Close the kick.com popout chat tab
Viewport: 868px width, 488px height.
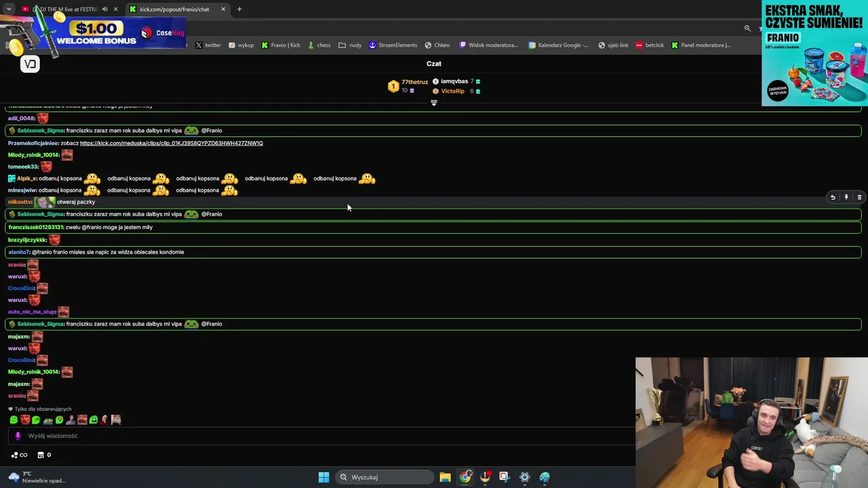[223, 9]
